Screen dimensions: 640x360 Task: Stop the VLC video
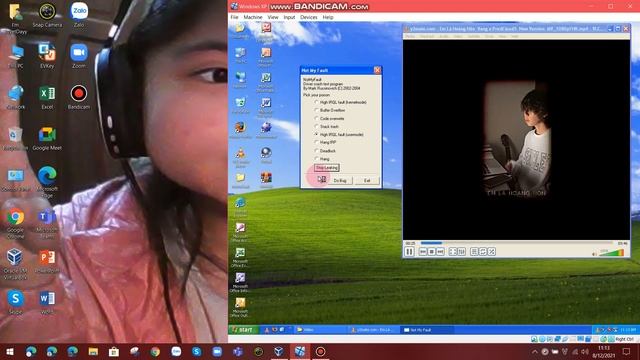pyautogui.click(x=431, y=252)
